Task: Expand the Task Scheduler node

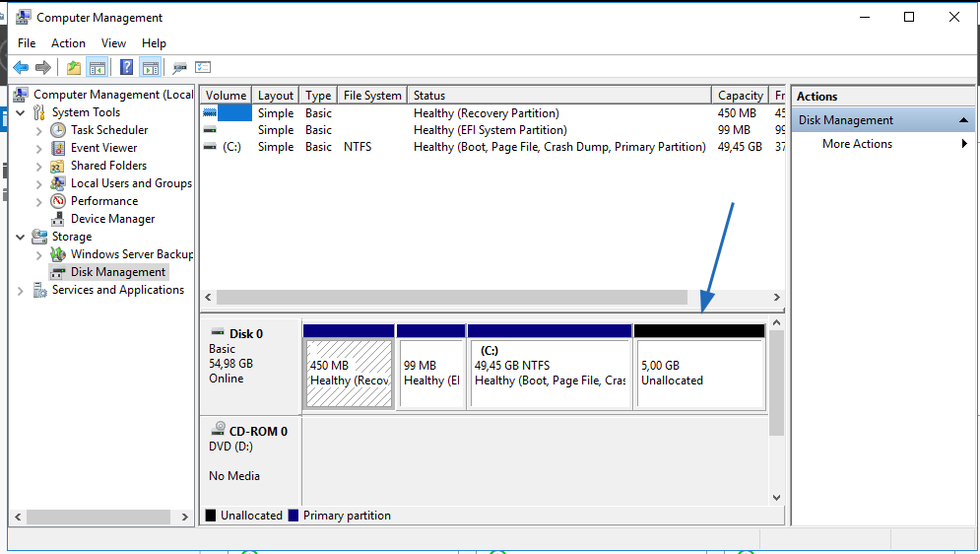Action: tap(39, 130)
